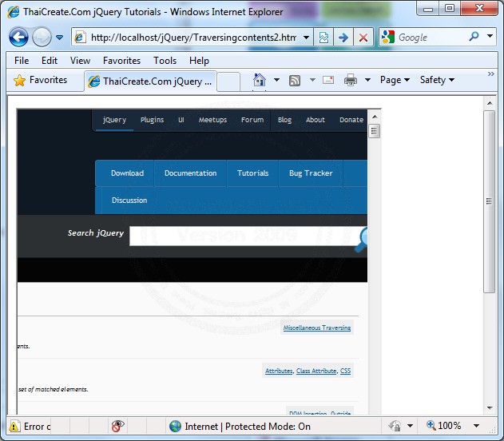The height and width of the screenshot is (441, 504).
Task: Open the Miscellaneous Traversing link
Action: click(x=316, y=328)
